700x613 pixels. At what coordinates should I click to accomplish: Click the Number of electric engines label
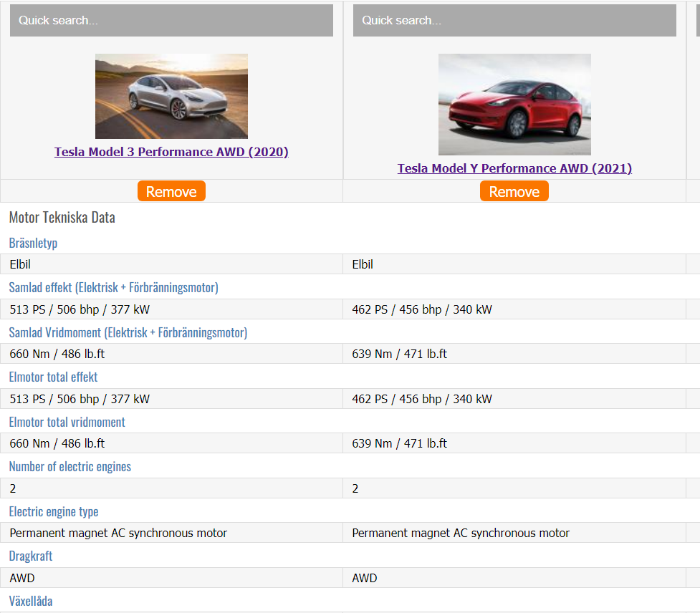[70, 467]
